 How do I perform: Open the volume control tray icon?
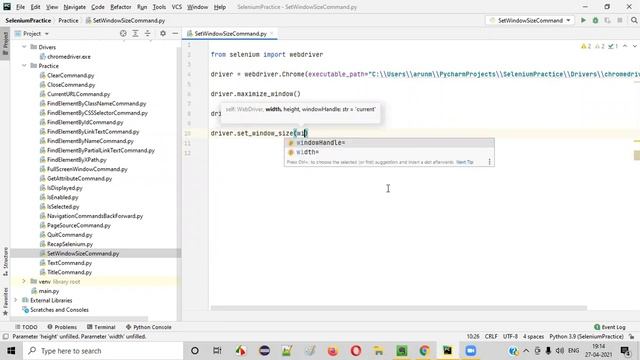coord(560,351)
